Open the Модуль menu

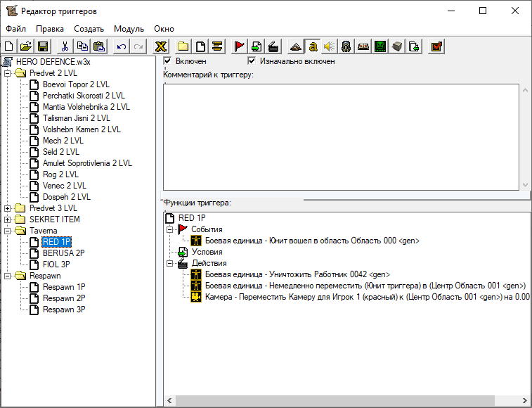click(129, 29)
